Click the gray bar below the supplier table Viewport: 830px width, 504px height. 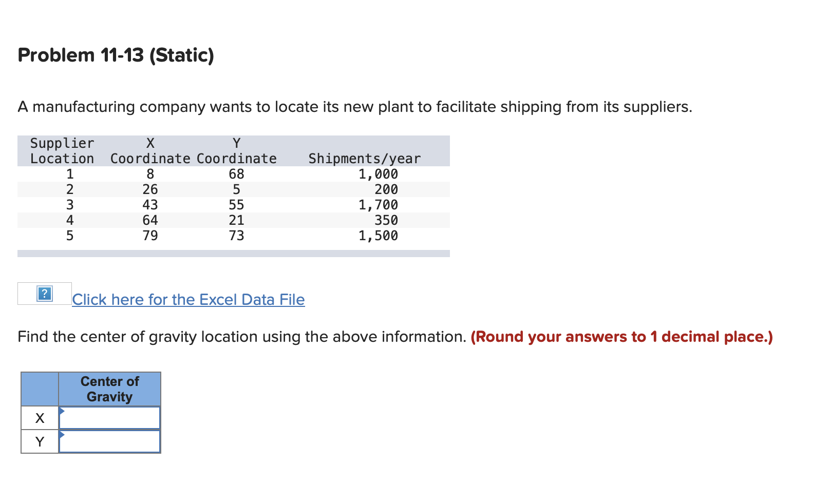click(x=234, y=254)
